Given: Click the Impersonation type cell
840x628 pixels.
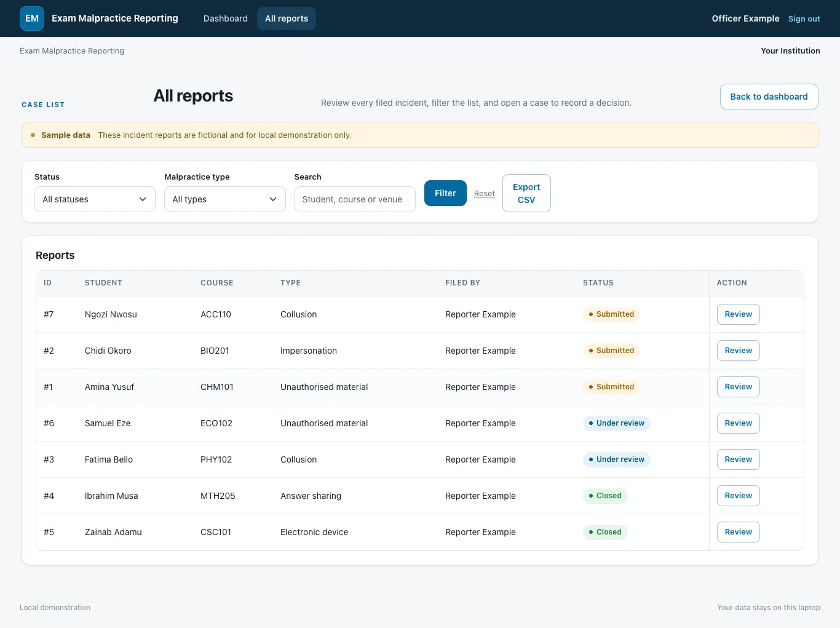Looking at the screenshot, I should [x=309, y=351].
